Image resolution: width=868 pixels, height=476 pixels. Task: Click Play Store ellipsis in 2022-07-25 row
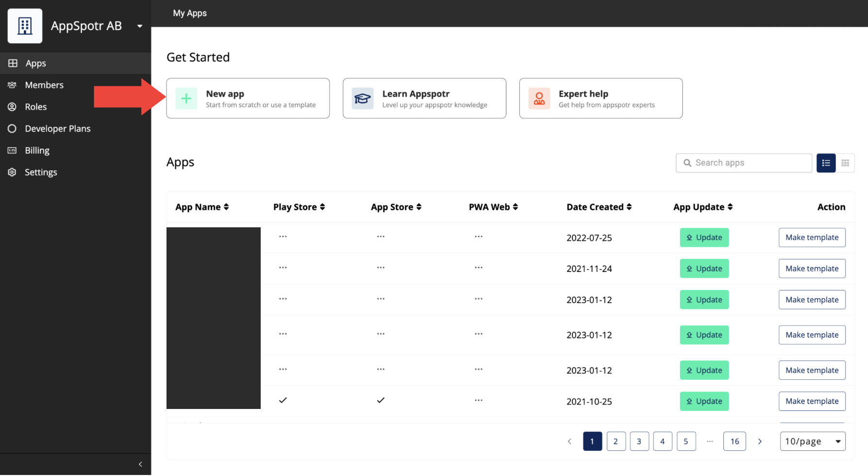(x=283, y=237)
